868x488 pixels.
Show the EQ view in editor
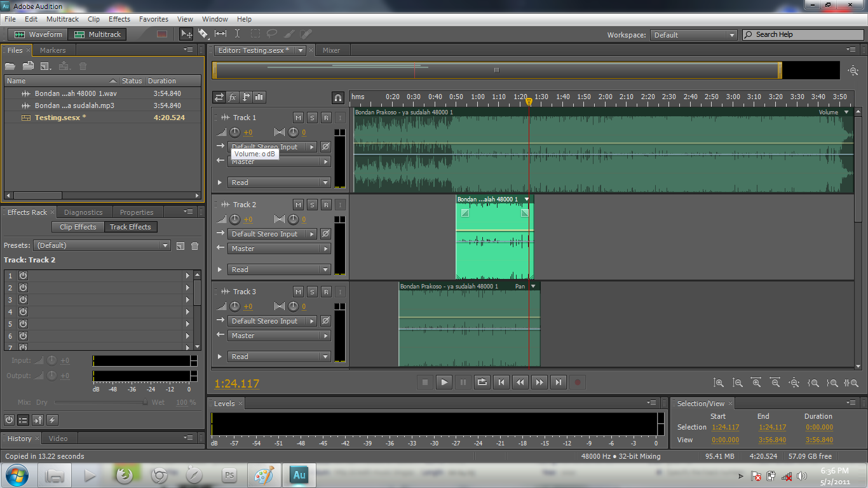point(259,97)
